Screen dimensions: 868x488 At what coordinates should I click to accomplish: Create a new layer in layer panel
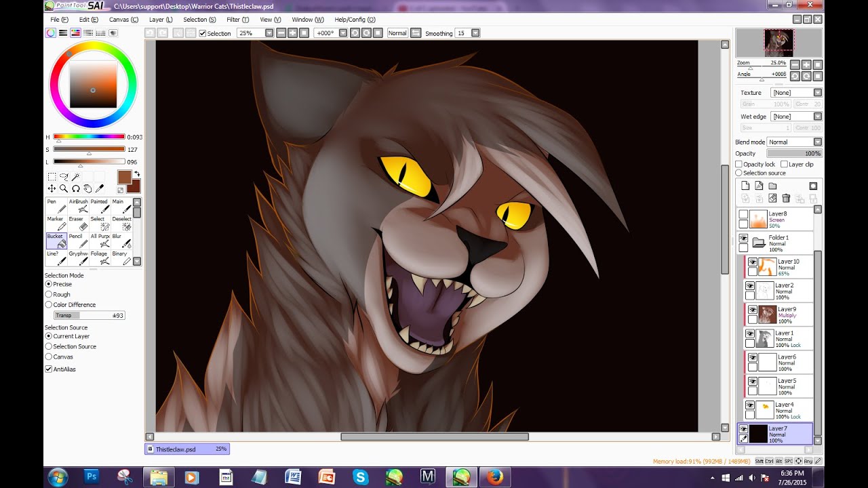[x=745, y=186]
